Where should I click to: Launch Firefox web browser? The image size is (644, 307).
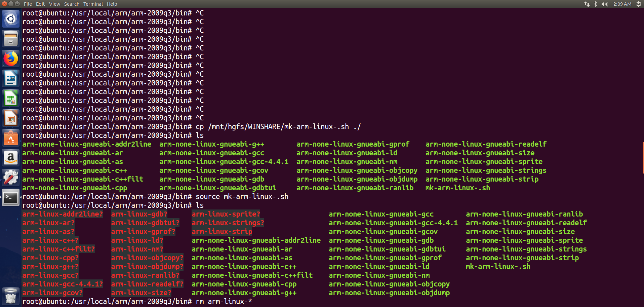pyautogui.click(x=11, y=59)
